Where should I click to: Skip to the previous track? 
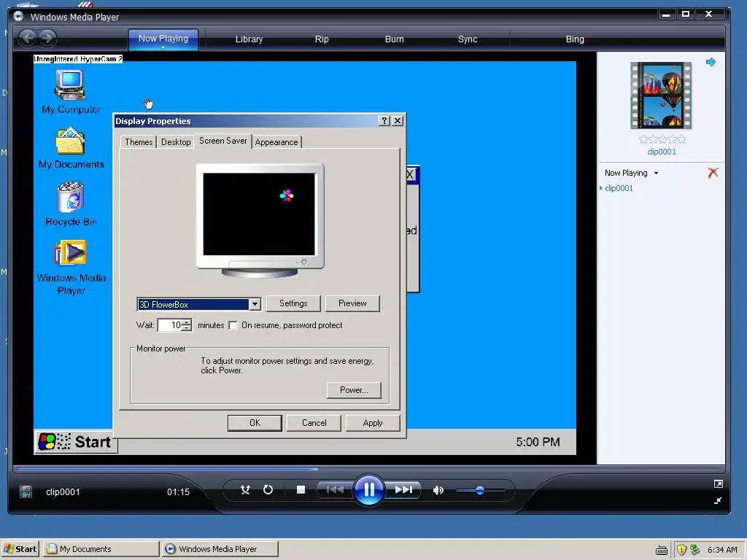point(335,489)
